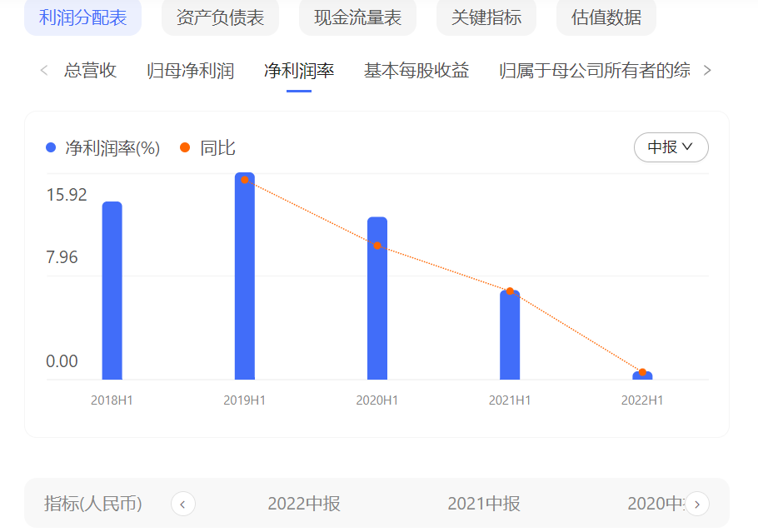Viewport: 758px width, 532px height.
Task: Switch to the 资产负债表 tab
Action: (x=220, y=17)
